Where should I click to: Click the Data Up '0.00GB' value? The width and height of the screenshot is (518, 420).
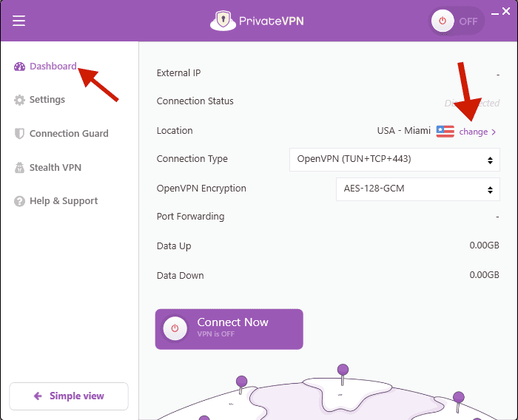(484, 245)
